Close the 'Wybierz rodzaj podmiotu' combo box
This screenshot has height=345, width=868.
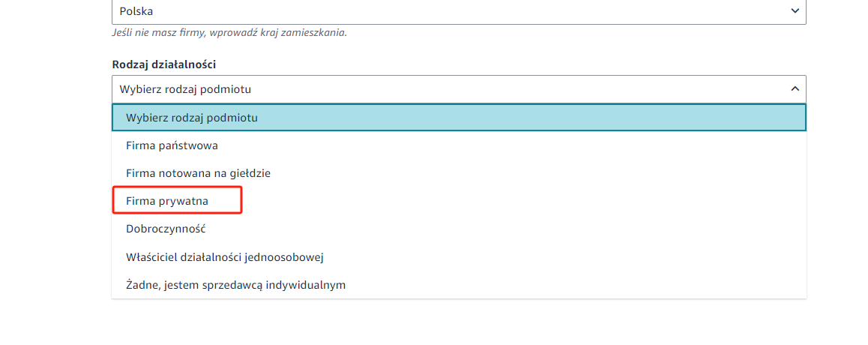pos(459,89)
